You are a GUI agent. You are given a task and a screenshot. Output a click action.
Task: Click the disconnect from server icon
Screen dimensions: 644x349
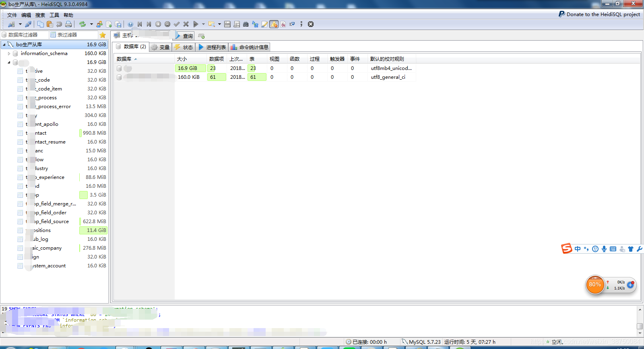pos(28,24)
